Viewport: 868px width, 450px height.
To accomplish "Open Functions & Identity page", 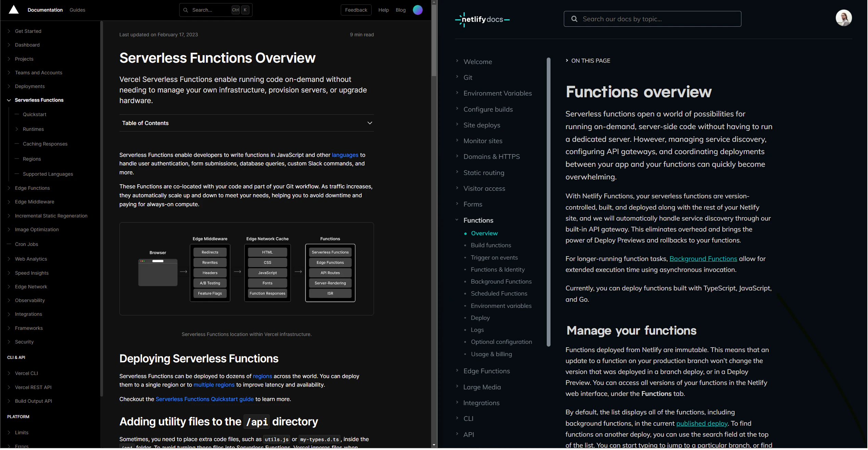I will pyautogui.click(x=497, y=270).
